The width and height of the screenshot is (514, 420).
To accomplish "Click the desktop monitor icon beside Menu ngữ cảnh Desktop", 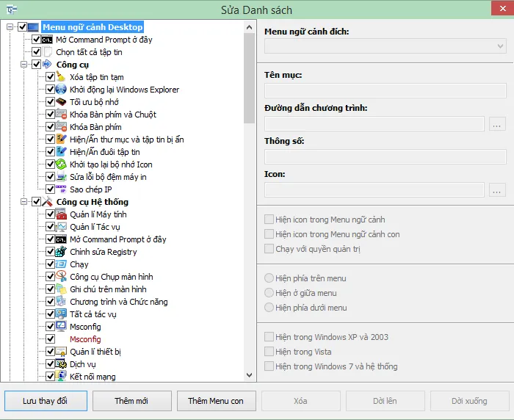I will pos(34,27).
